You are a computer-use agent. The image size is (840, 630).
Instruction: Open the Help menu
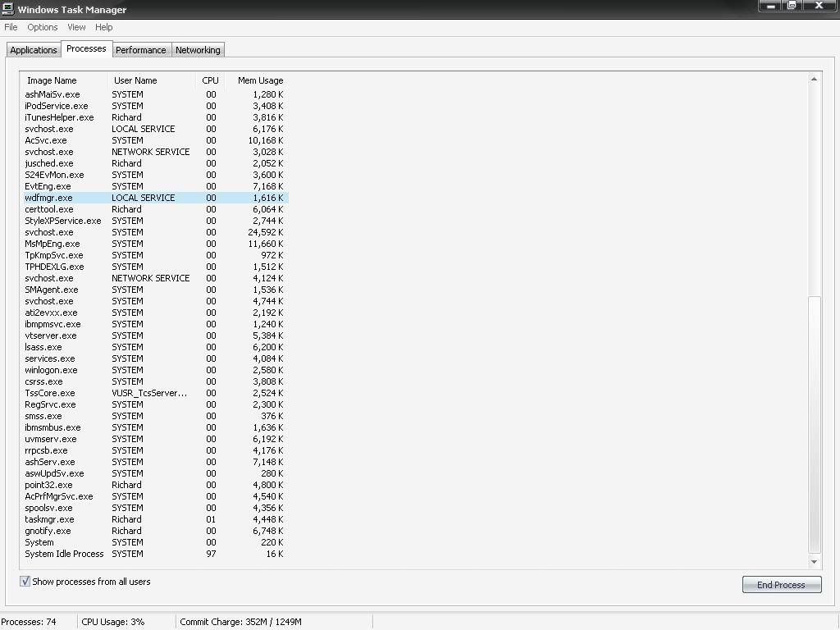(x=104, y=27)
